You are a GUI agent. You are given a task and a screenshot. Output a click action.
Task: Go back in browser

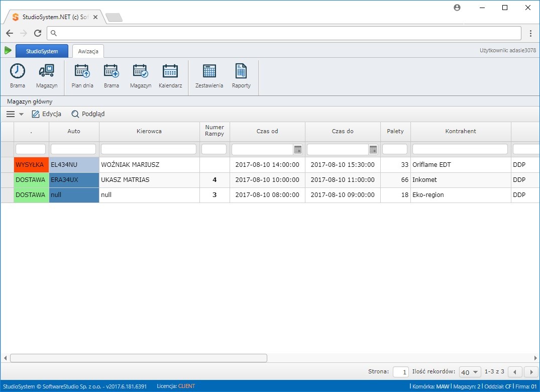click(x=10, y=33)
